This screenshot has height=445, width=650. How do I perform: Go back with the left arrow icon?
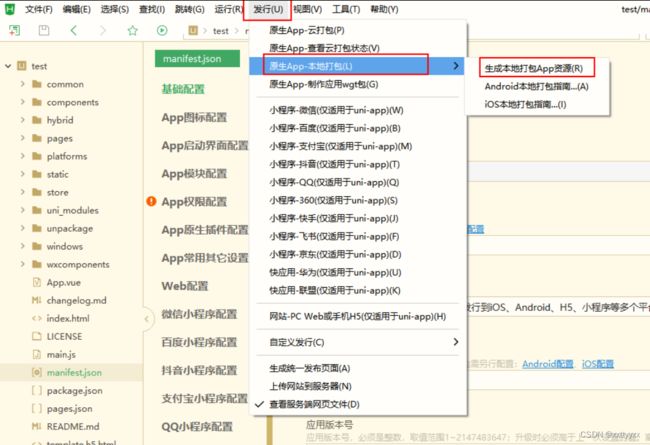(x=74, y=30)
